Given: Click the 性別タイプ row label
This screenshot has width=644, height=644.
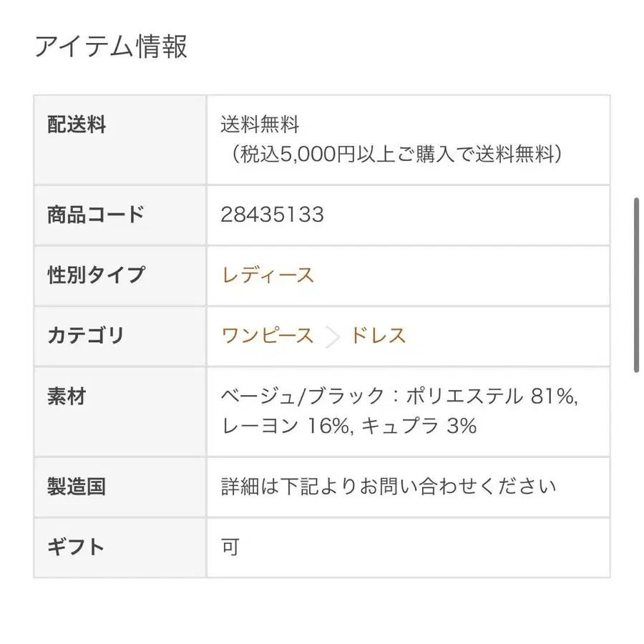Looking at the screenshot, I should click(x=96, y=275).
